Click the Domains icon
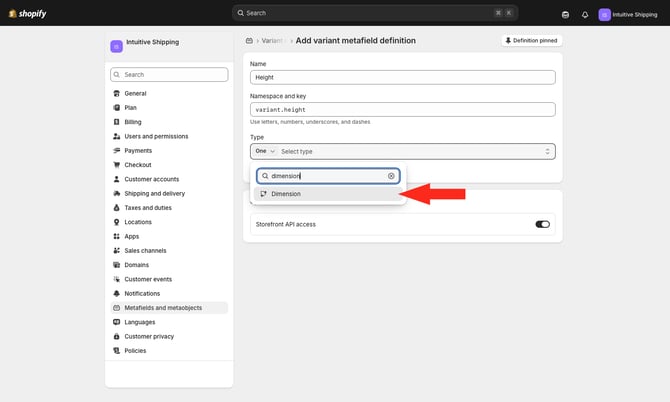Image resolution: width=670 pixels, height=402 pixels. click(116, 265)
